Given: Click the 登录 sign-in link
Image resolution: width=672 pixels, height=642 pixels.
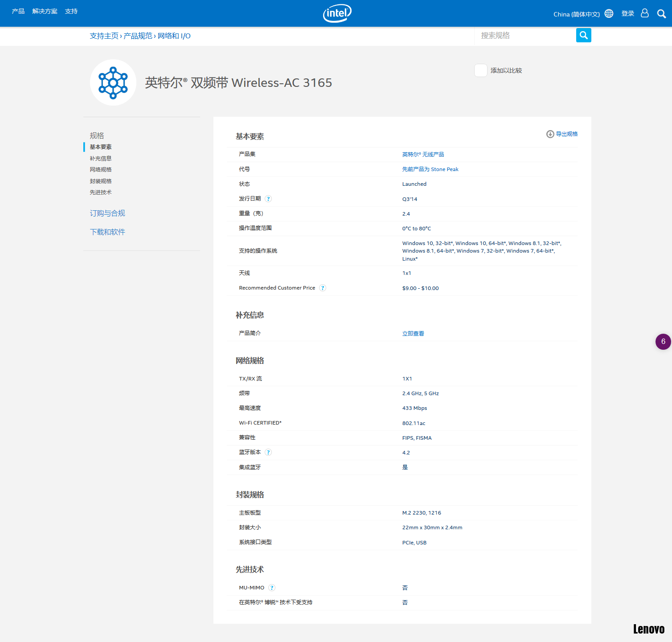Looking at the screenshot, I should (x=628, y=13).
